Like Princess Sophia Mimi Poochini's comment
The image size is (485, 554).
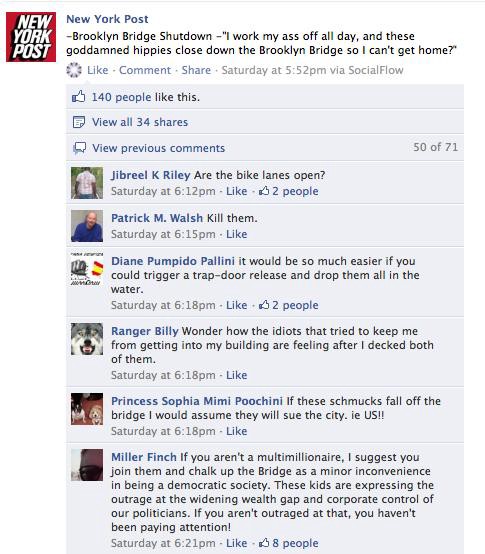pos(236,431)
